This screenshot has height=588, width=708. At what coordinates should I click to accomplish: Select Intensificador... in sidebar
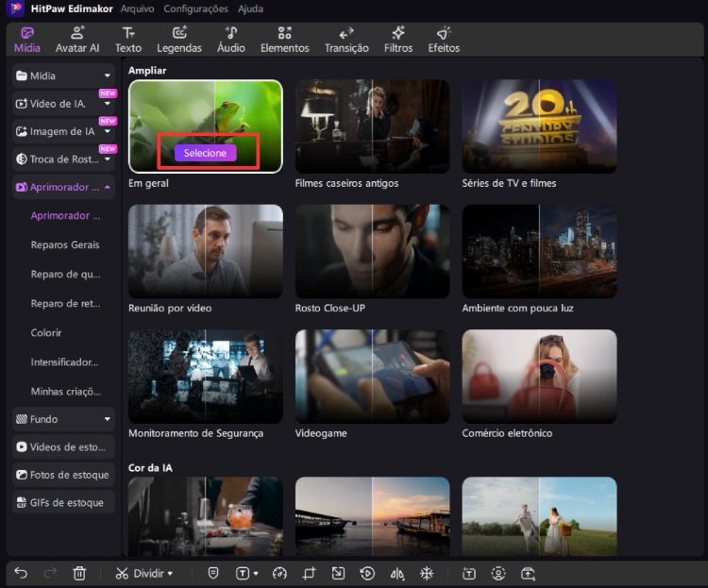click(x=64, y=362)
